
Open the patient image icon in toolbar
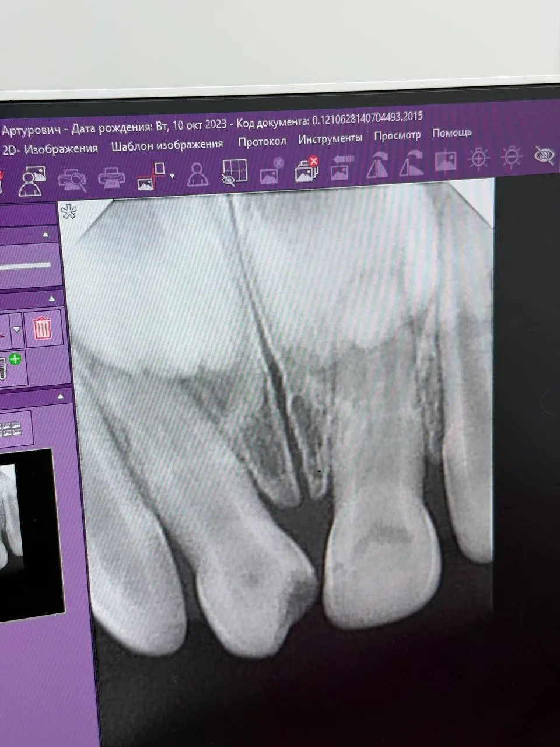[32, 180]
